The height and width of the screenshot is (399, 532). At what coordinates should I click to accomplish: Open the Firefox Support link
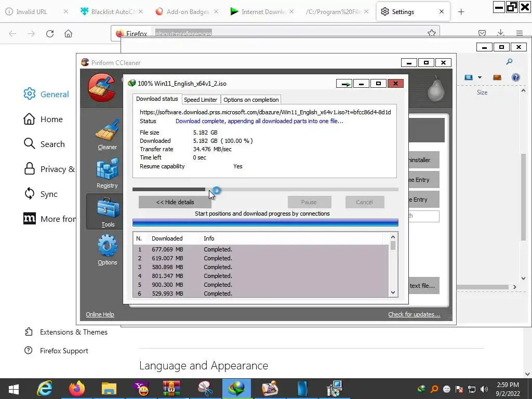click(x=56, y=351)
